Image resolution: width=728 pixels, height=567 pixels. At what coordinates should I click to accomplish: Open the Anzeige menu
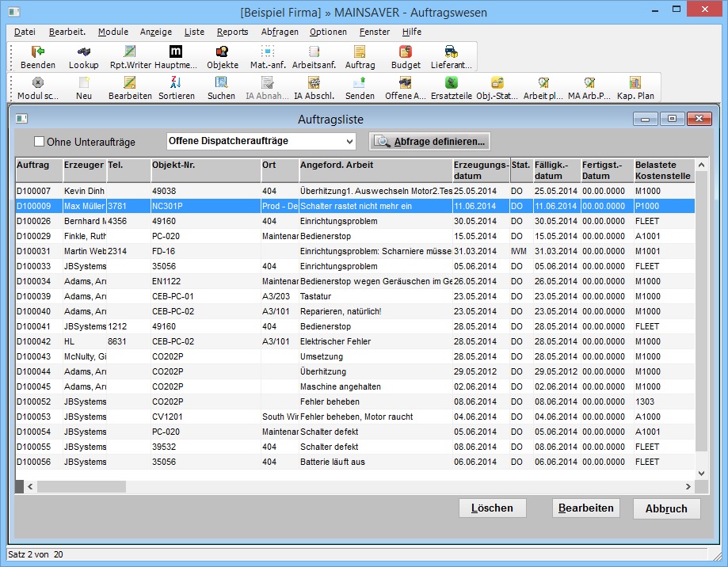[156, 32]
